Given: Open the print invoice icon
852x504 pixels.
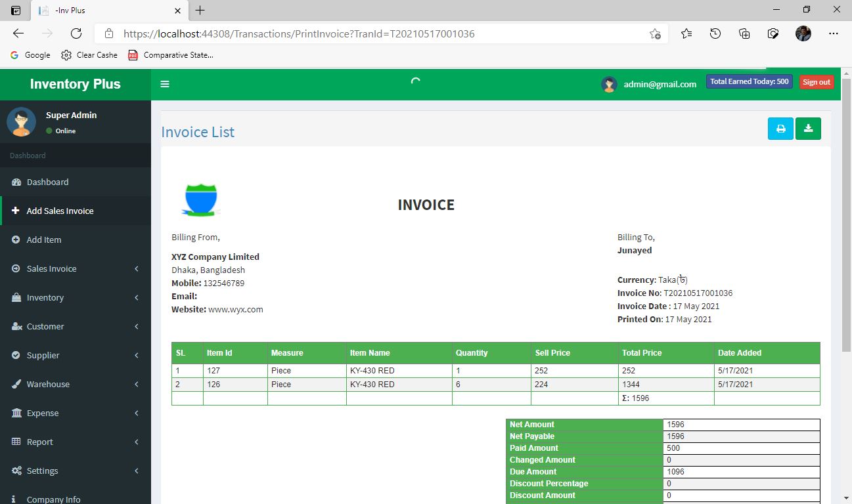Looking at the screenshot, I should point(780,129).
